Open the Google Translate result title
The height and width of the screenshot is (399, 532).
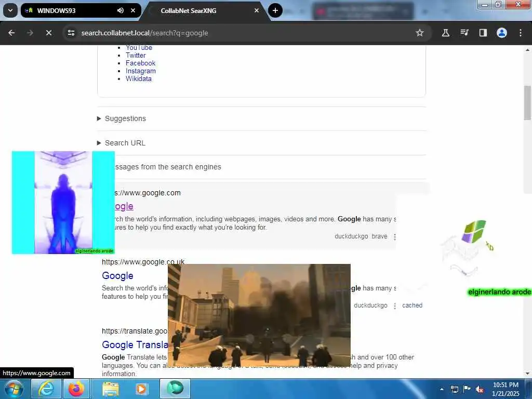pos(135,345)
